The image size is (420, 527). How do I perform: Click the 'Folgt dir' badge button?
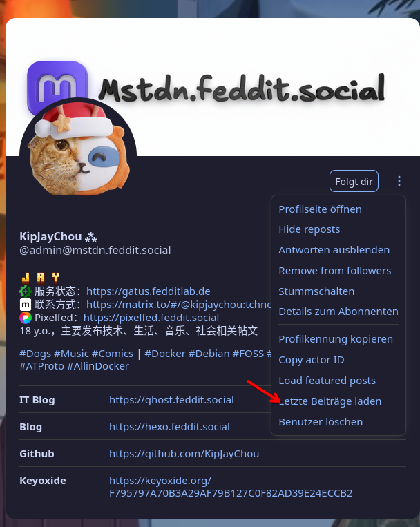tap(354, 182)
